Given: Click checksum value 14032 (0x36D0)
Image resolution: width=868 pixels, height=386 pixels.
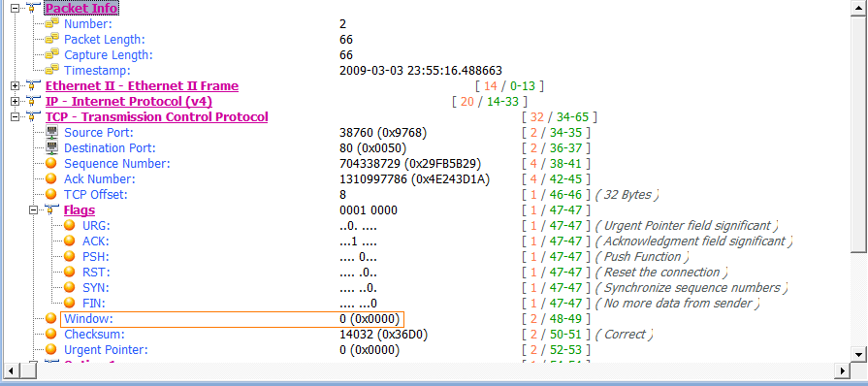Looking at the screenshot, I should (384, 334).
